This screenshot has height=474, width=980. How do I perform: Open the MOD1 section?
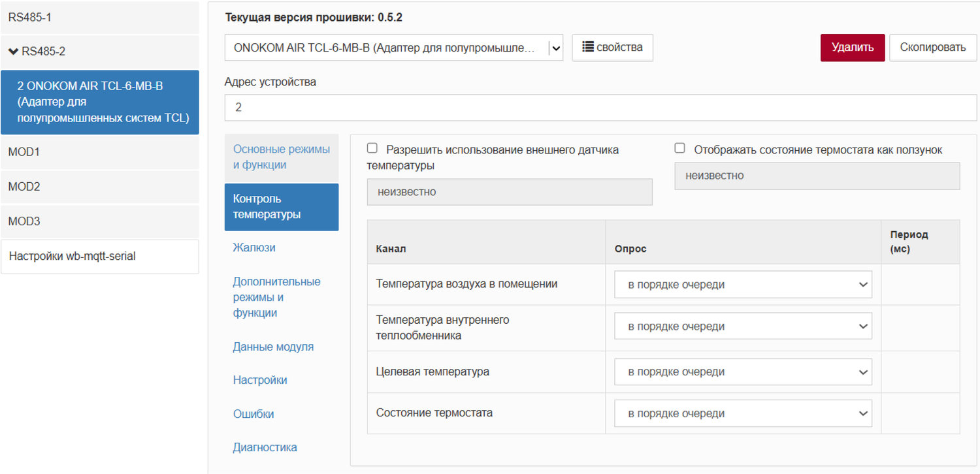99,152
